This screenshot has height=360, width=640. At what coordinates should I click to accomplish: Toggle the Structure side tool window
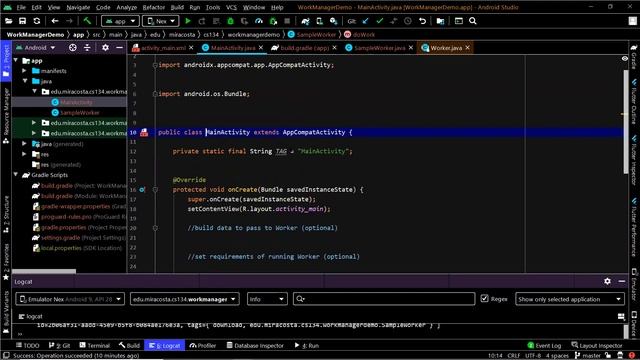(6, 214)
